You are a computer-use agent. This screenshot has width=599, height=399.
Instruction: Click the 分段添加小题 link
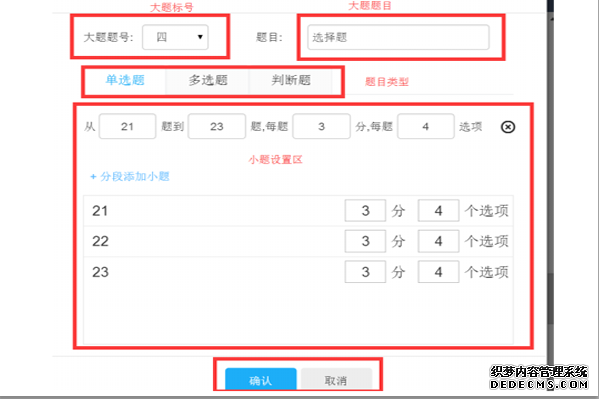(130, 177)
